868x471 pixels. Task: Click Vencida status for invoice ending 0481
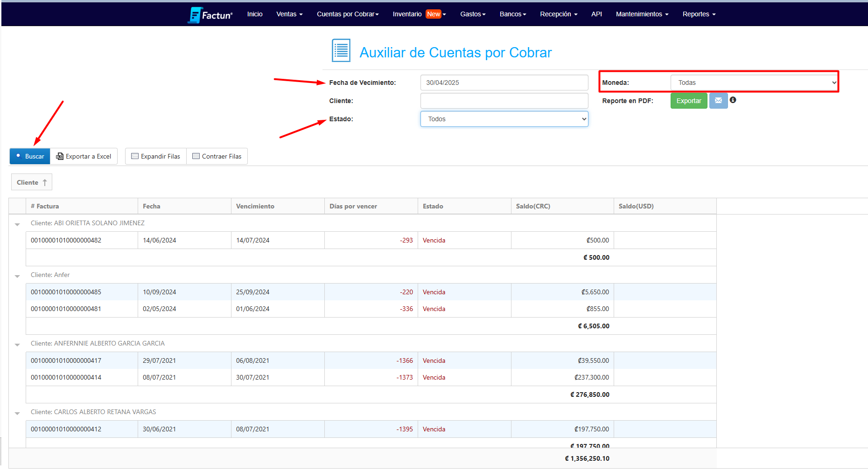pos(434,309)
